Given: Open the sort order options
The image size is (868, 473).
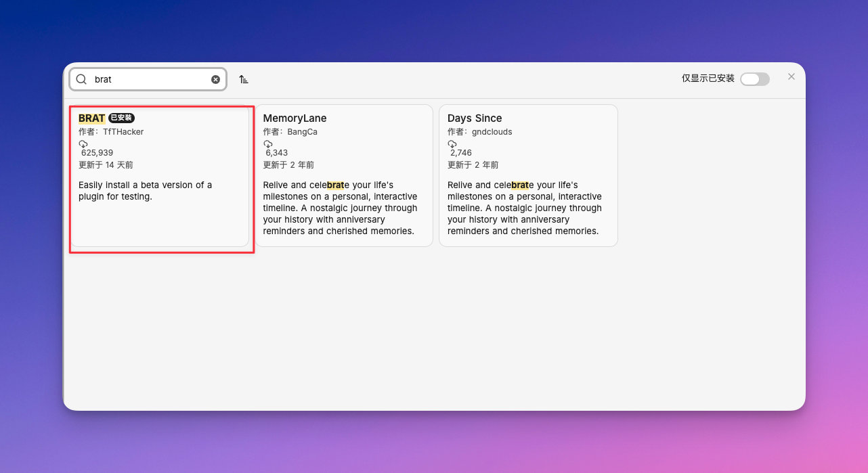Looking at the screenshot, I should (x=244, y=79).
